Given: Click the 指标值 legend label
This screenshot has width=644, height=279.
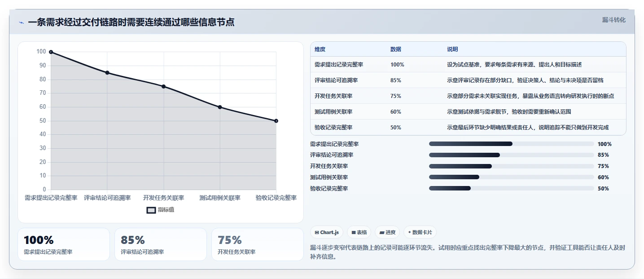Looking at the screenshot, I should [x=166, y=210].
